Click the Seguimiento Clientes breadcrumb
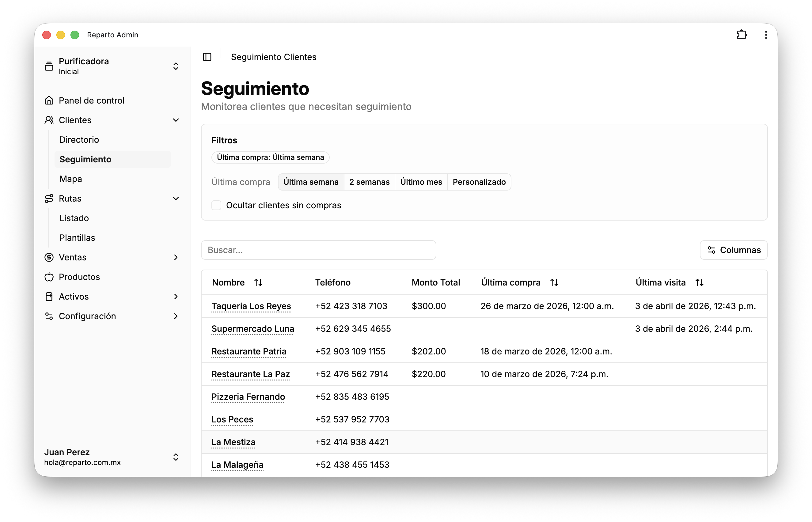The image size is (812, 522). click(274, 57)
